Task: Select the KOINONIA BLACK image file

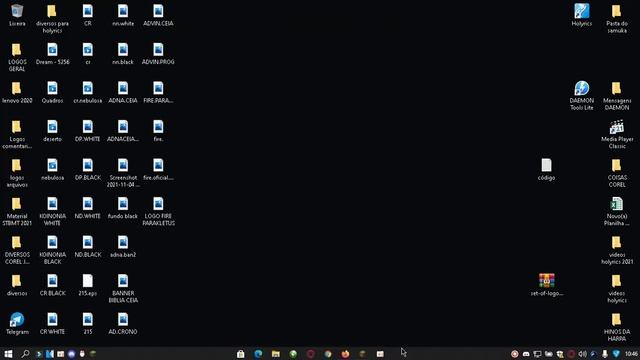Action: click(x=52, y=250)
